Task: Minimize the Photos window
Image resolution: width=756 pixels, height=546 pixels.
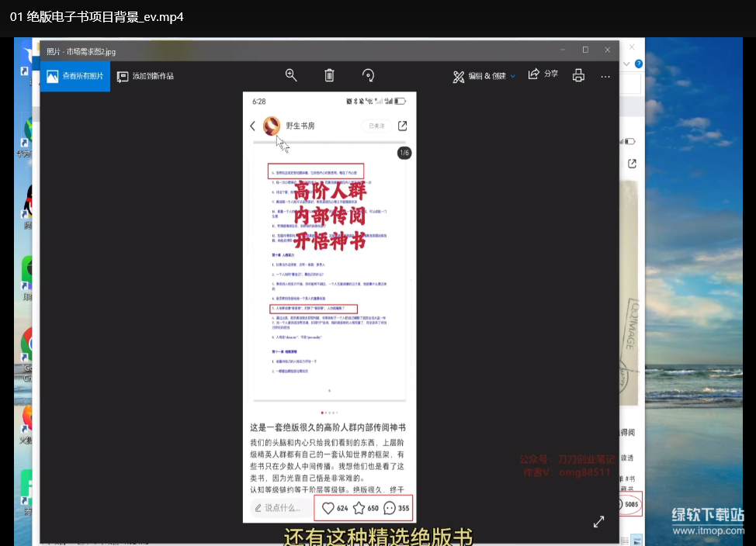Action: pos(563,50)
